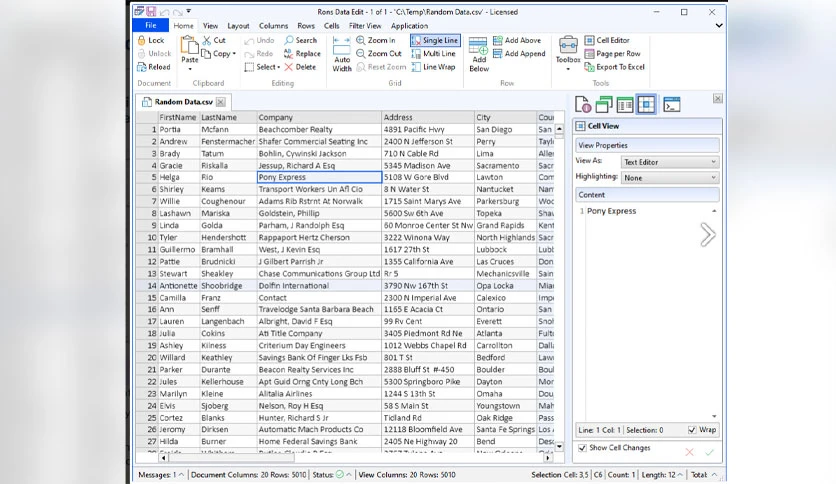This screenshot has width=836, height=484.
Task: Open the console panel icon
Action: (672, 105)
